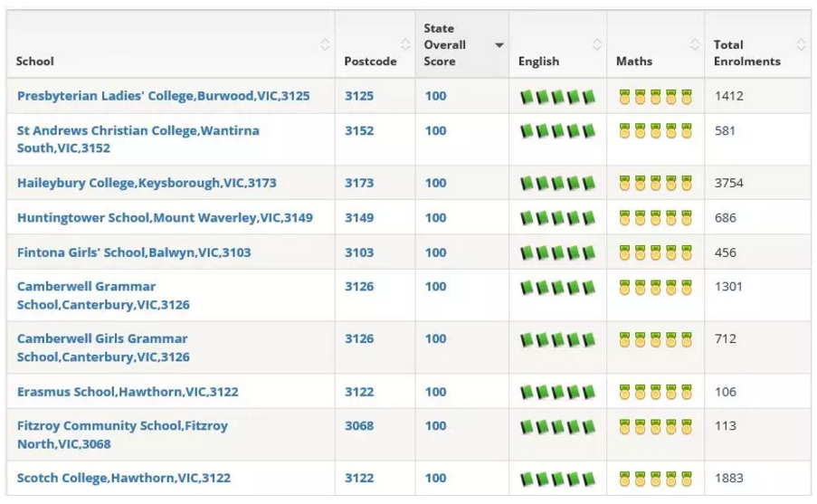Click enrolment value 686
The height and width of the screenshot is (504, 817).
726,218
